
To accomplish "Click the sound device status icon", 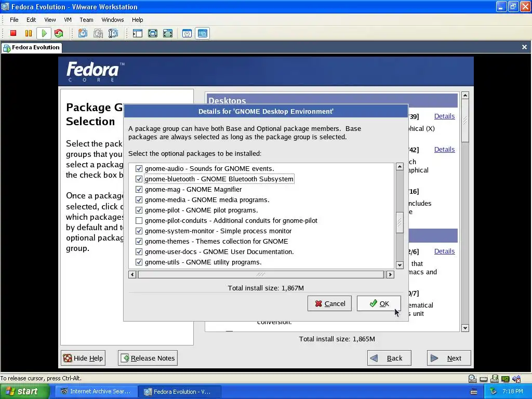I will [x=516, y=379].
